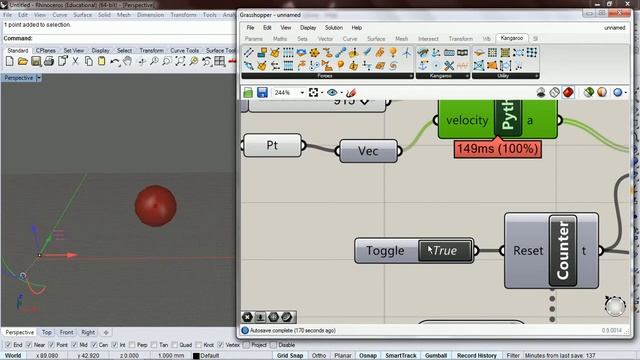The image size is (640, 360).
Task: Toggle Ortho in the status bar
Action: click(319, 356)
